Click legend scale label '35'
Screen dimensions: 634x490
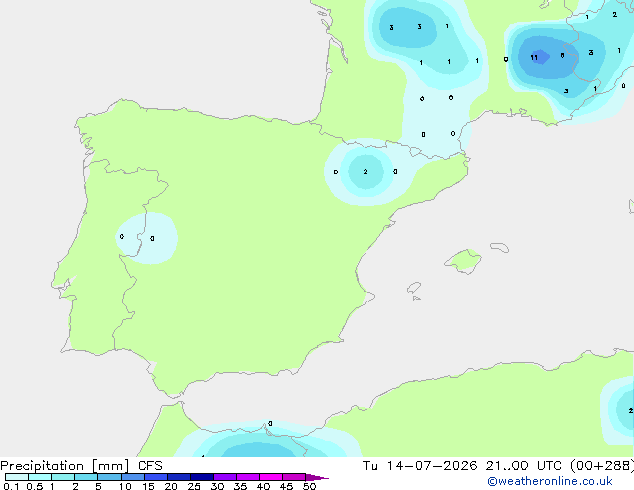point(240,486)
